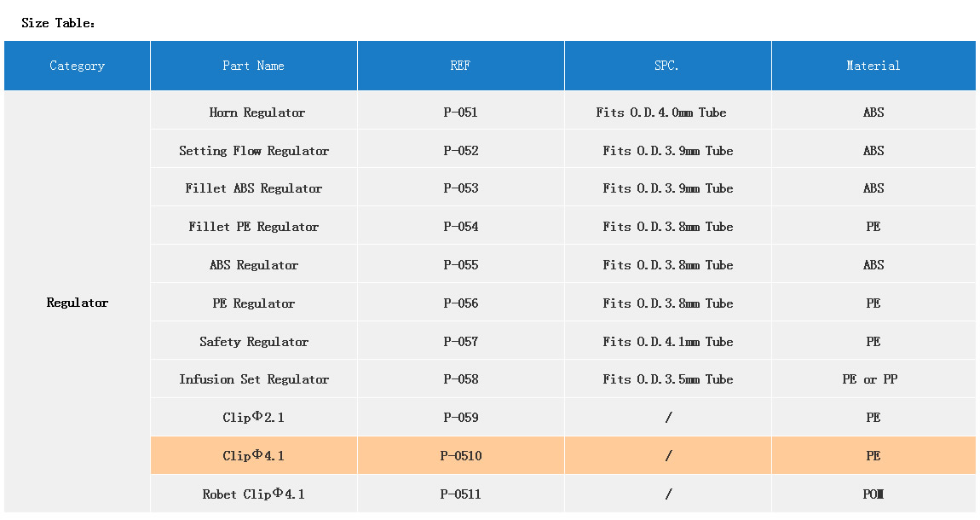Select the ClipΦ2.1 part name
Image resolution: width=980 pixels, height=520 pixels.
254,418
